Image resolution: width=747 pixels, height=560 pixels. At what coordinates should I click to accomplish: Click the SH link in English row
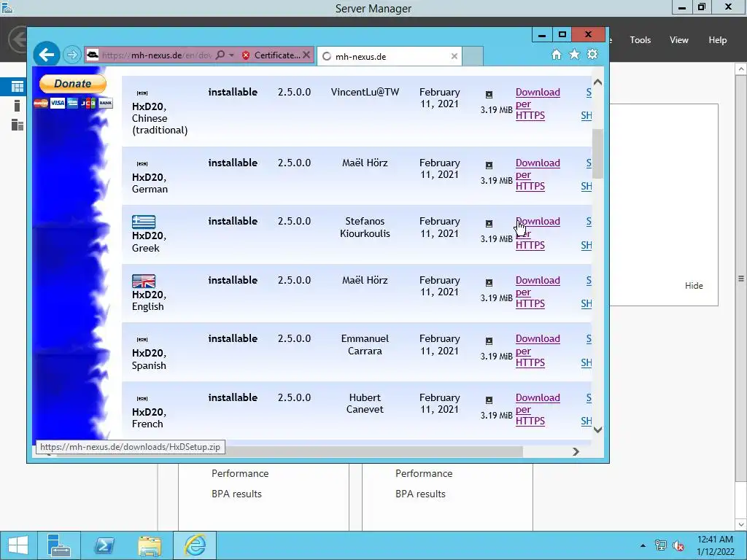tap(587, 304)
